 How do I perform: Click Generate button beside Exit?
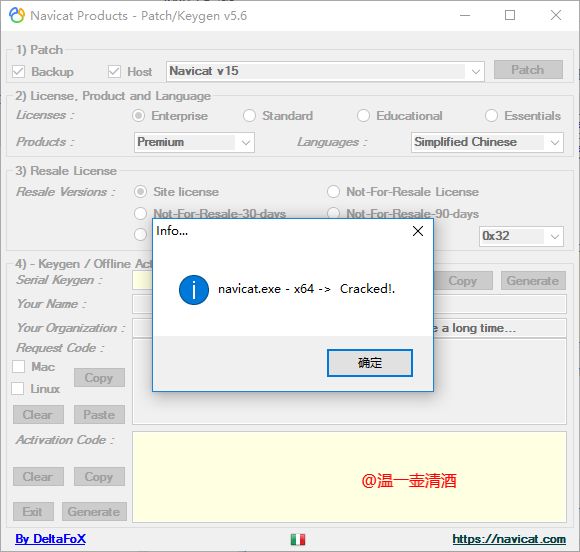pos(94,512)
